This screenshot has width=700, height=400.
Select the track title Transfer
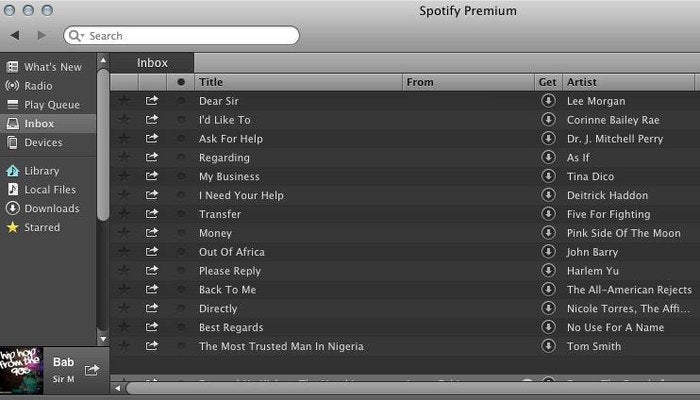(x=220, y=214)
